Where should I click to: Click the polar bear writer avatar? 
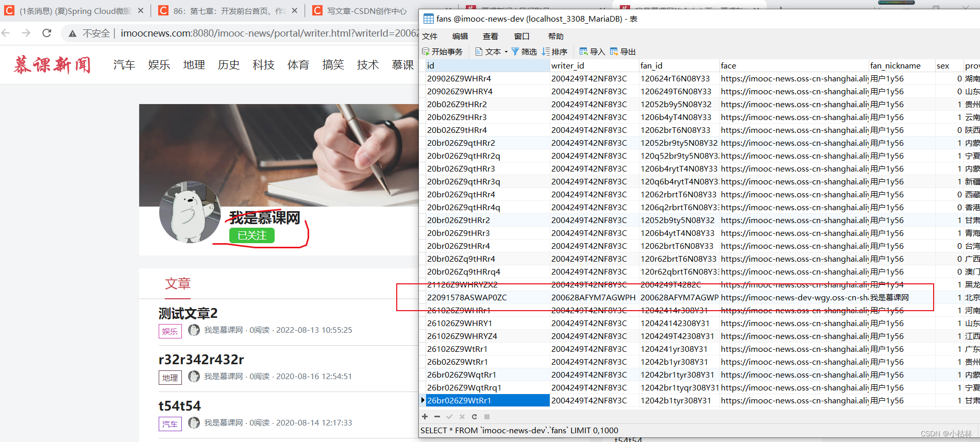tap(190, 212)
